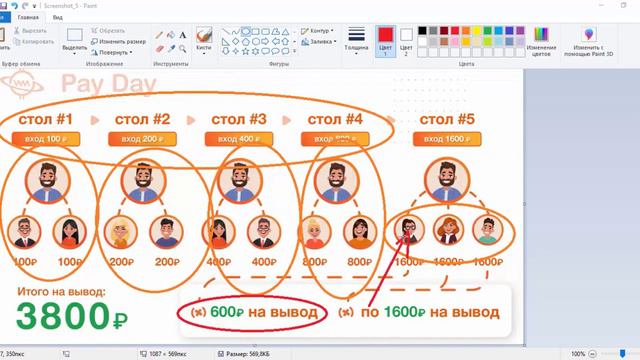The width and height of the screenshot is (640, 360).
Task: Click the 100% zoom level text
Action: point(578,354)
